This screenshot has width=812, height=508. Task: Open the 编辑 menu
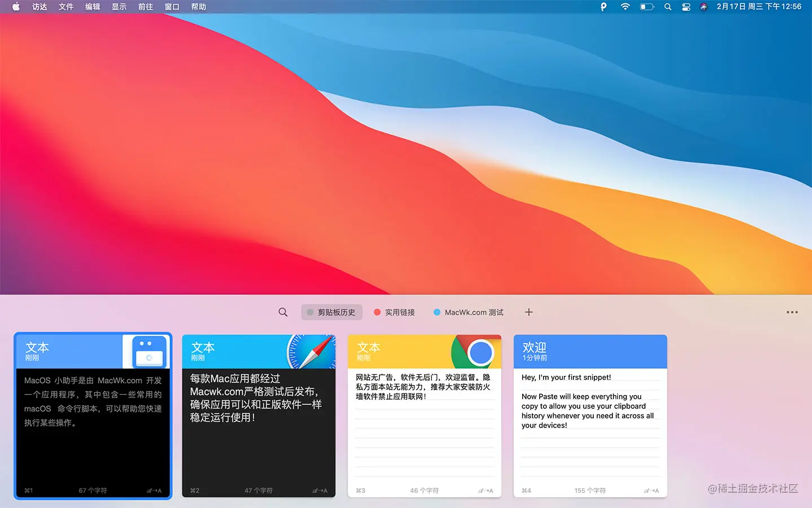coord(92,7)
